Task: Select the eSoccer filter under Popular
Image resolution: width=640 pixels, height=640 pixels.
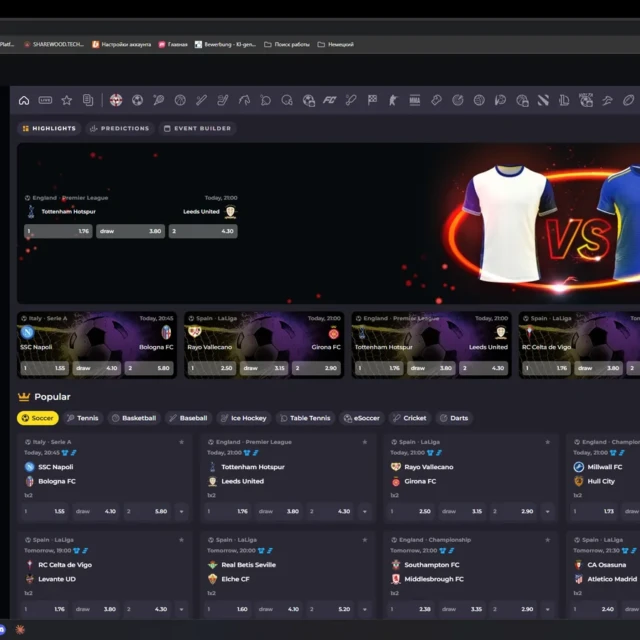Action: [x=362, y=418]
